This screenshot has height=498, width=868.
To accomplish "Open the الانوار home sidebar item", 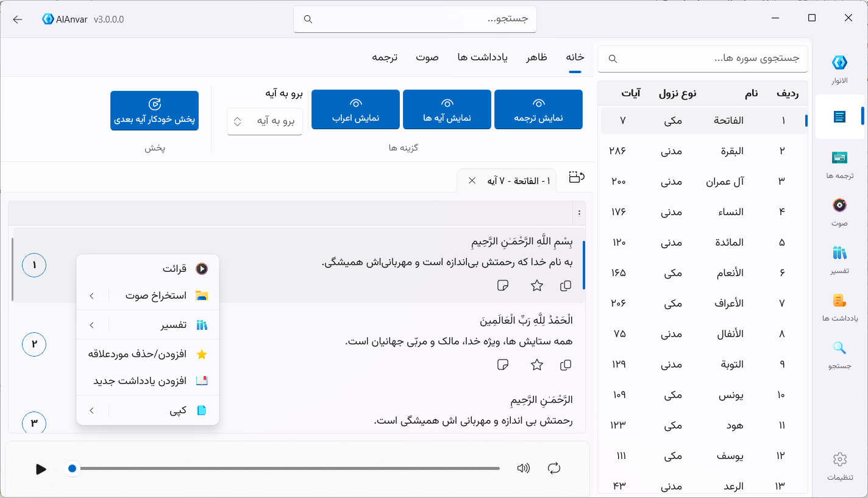I will click(839, 69).
